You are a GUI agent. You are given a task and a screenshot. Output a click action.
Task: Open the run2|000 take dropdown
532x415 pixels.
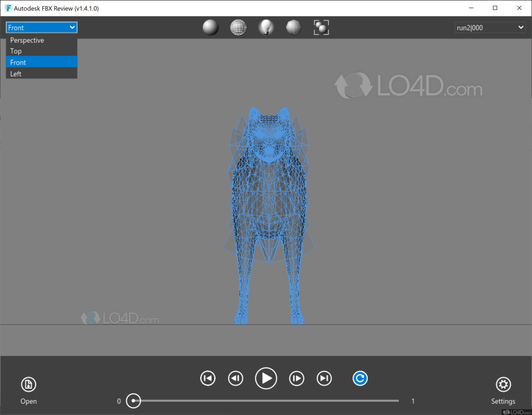point(521,27)
